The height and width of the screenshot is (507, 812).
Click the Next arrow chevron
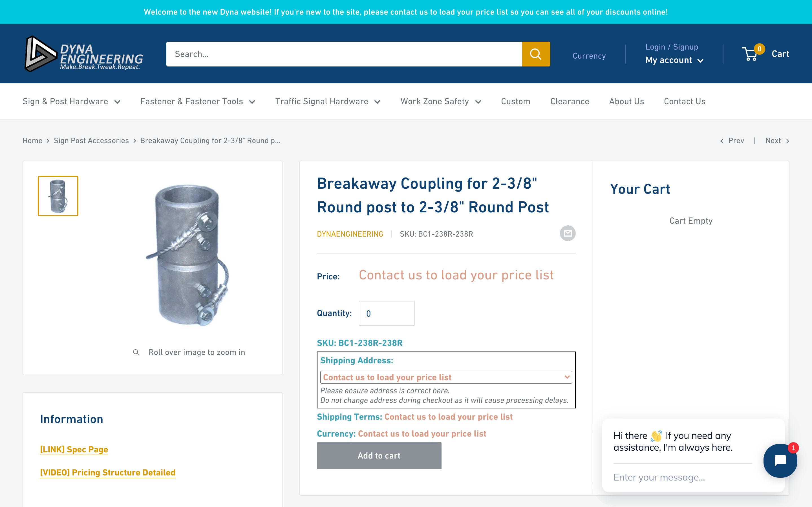787,141
